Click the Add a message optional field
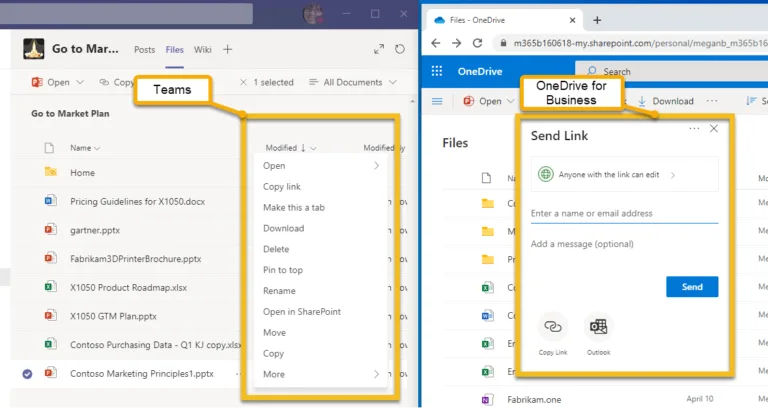The height and width of the screenshot is (408, 768). click(x=624, y=244)
